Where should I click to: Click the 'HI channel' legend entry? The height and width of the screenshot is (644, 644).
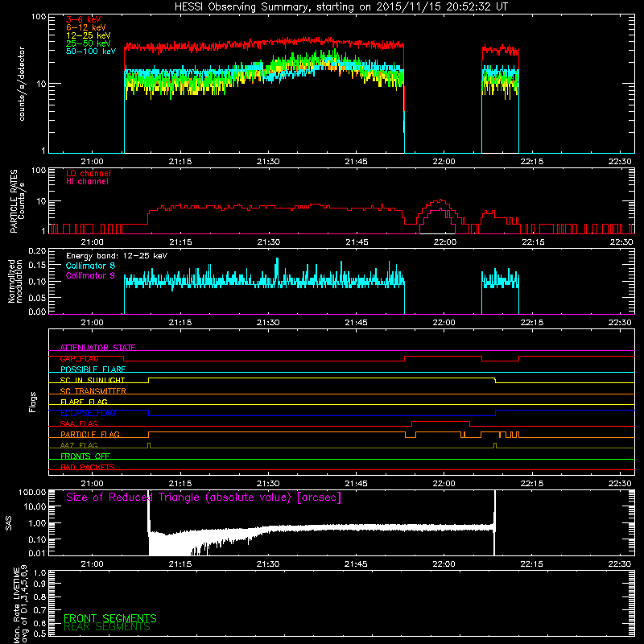(87, 182)
